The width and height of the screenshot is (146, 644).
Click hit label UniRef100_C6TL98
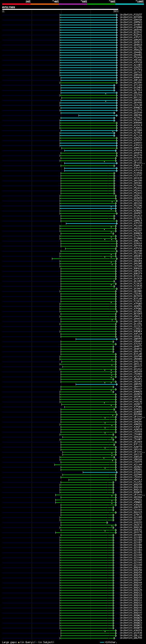pyautogui.click(x=131, y=105)
